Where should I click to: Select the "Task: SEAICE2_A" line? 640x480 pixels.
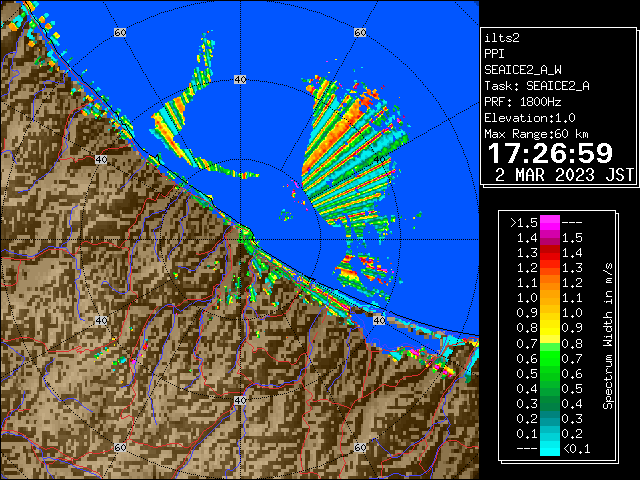(537, 86)
